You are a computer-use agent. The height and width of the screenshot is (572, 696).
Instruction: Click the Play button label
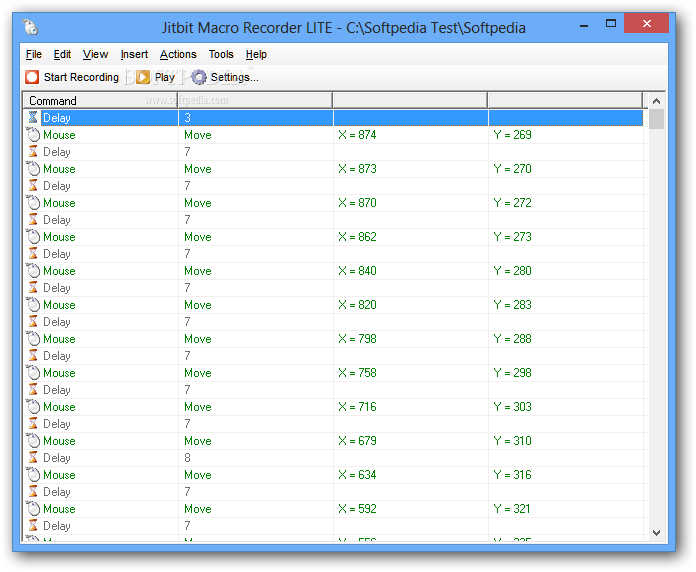tap(165, 77)
